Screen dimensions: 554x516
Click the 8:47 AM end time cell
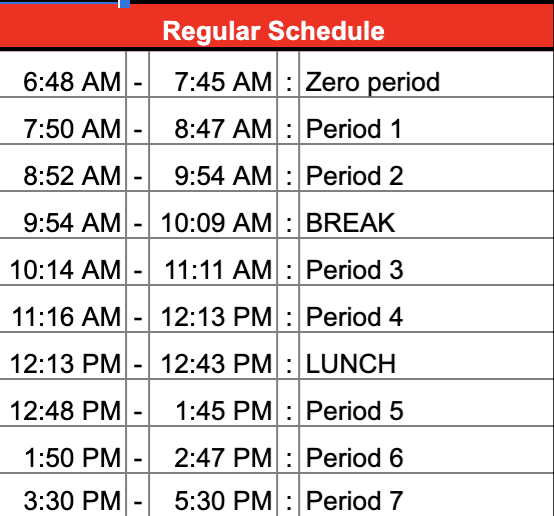213,121
